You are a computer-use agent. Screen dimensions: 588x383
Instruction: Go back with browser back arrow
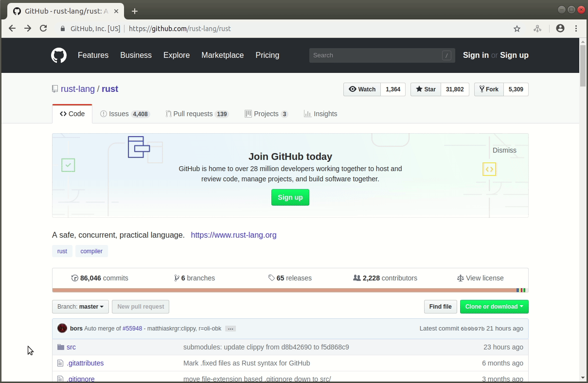tap(12, 29)
